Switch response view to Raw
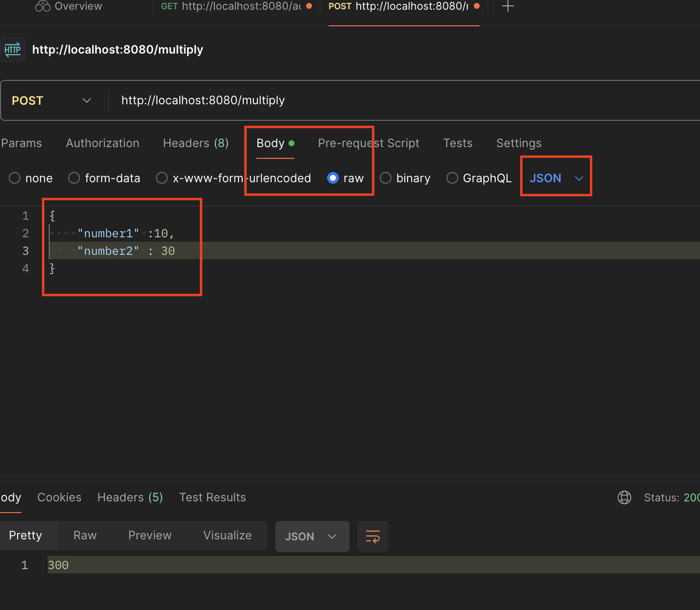Screen dimensions: 700x610 point(85,535)
